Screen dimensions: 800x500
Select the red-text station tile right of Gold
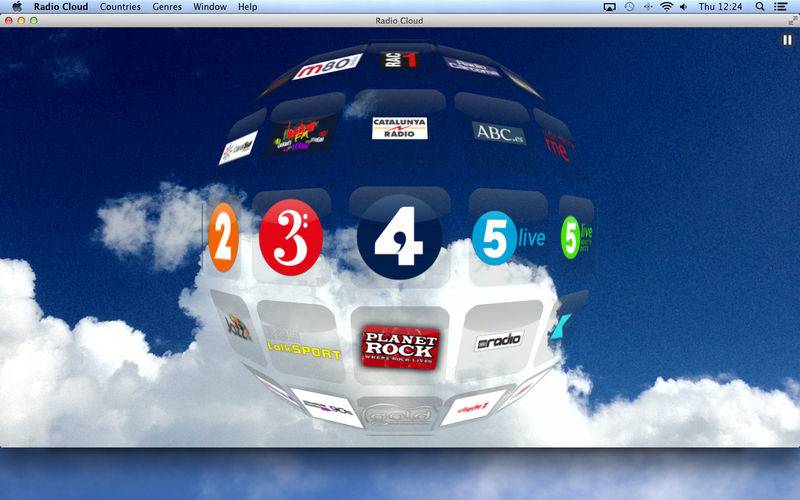coord(473,407)
